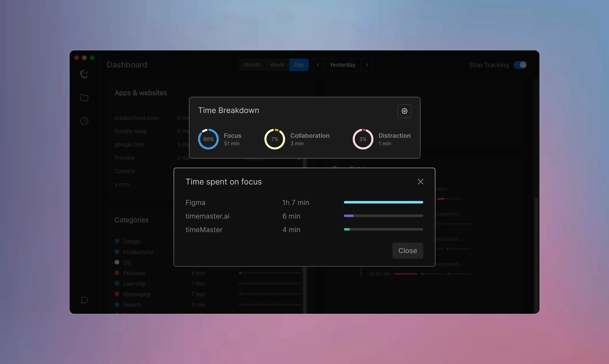Select the Day tab
The height and width of the screenshot is (364, 609).
point(299,65)
